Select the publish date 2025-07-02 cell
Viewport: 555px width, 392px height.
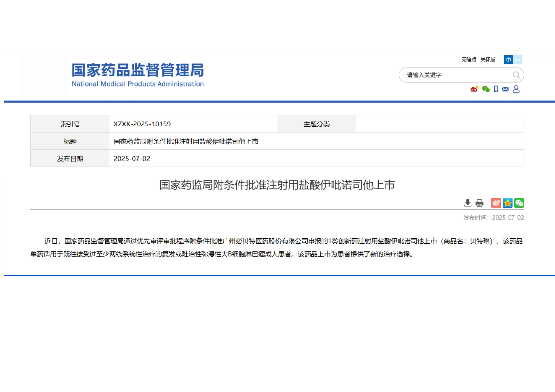pos(132,158)
